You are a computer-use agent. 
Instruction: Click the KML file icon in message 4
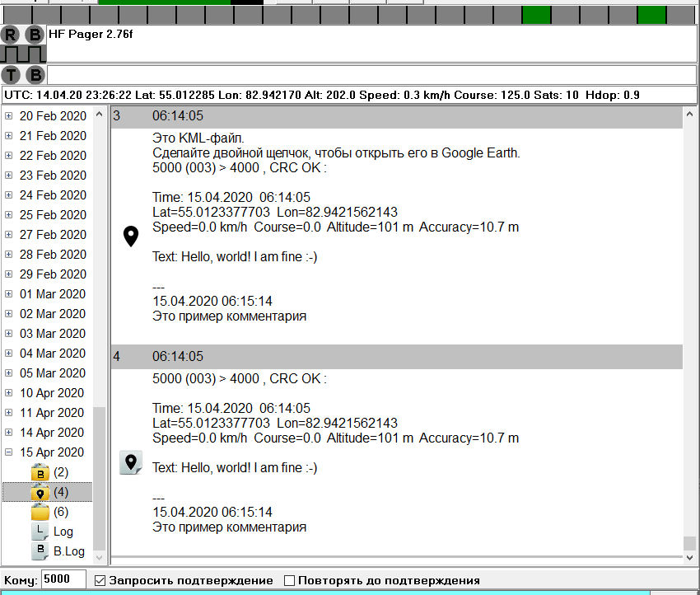point(130,462)
